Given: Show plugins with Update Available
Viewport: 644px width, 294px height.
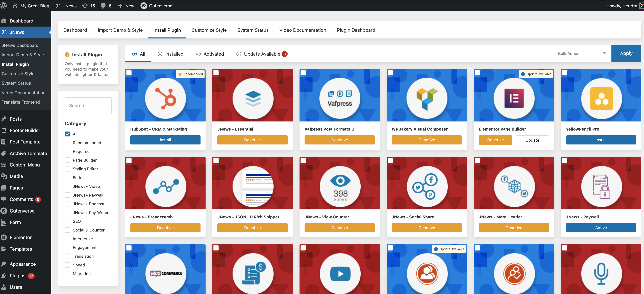Looking at the screenshot, I should coord(262,54).
